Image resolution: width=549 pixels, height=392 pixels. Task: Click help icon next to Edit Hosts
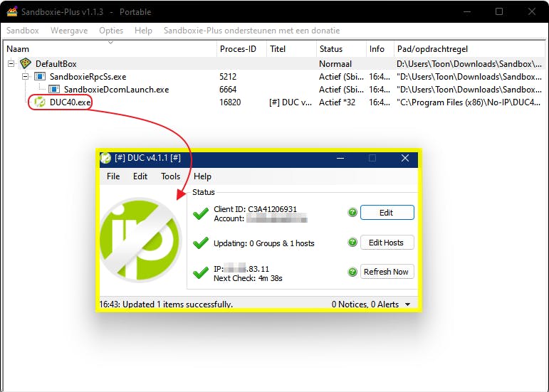tap(352, 242)
